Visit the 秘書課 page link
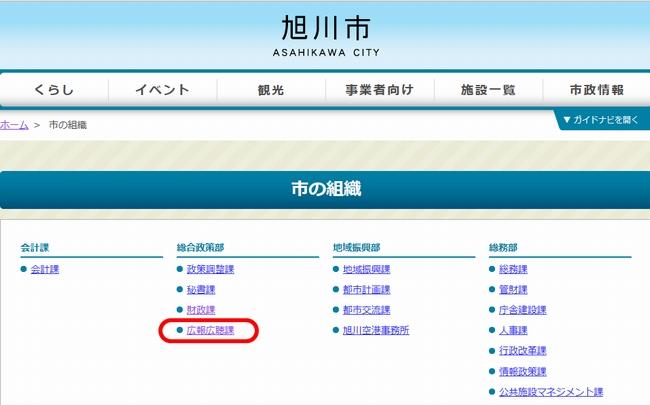The width and height of the screenshot is (650, 405). click(201, 290)
